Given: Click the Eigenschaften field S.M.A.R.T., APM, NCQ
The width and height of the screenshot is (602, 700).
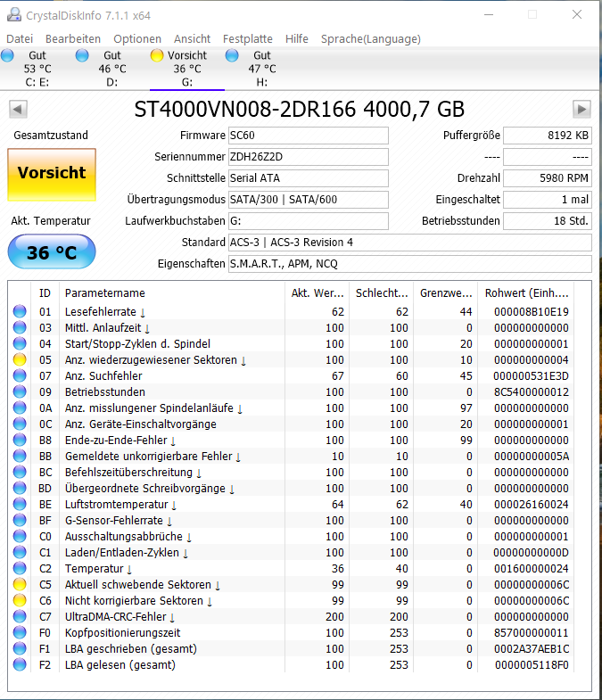Looking at the screenshot, I should click(x=410, y=264).
